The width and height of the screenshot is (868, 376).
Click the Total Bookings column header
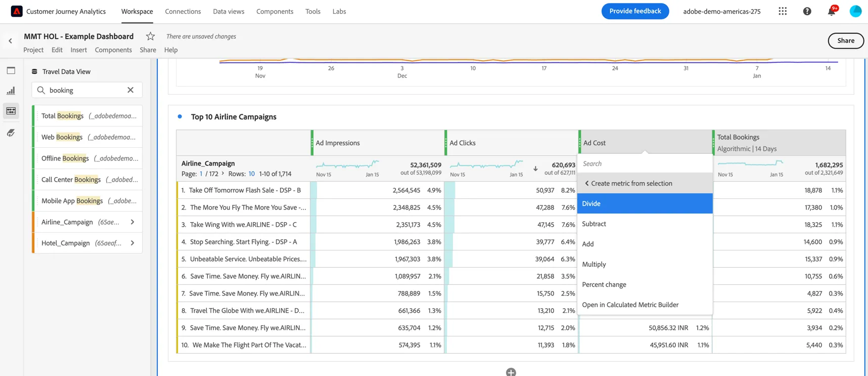click(779, 143)
